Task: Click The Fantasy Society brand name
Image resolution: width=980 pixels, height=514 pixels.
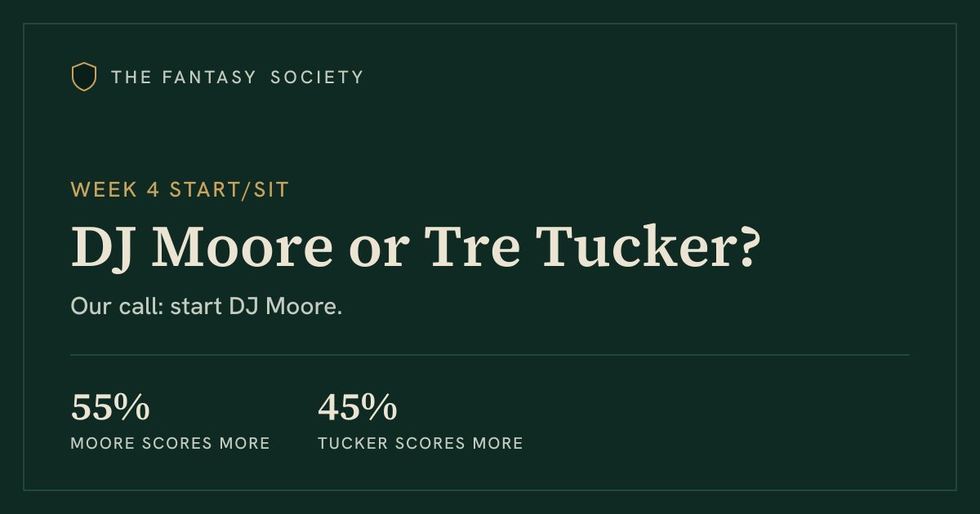Action: pyautogui.click(x=238, y=78)
